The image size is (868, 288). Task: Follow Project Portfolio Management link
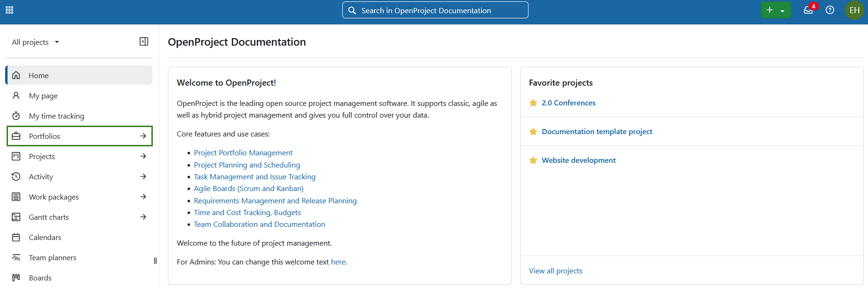(x=243, y=152)
